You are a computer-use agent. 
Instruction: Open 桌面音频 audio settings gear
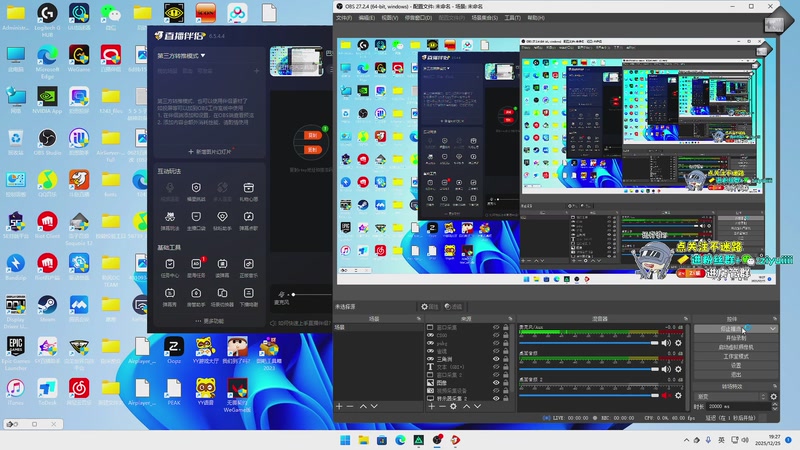tap(678, 369)
